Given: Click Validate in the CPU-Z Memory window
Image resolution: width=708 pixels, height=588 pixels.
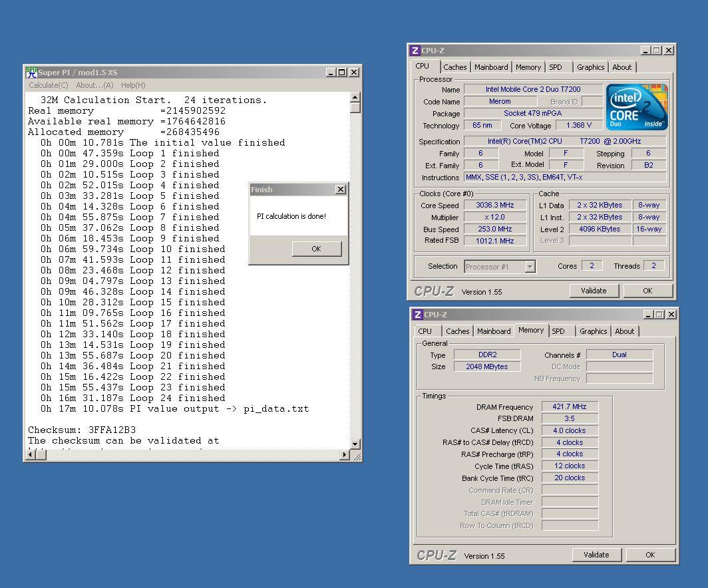Looking at the screenshot, I should [596, 555].
